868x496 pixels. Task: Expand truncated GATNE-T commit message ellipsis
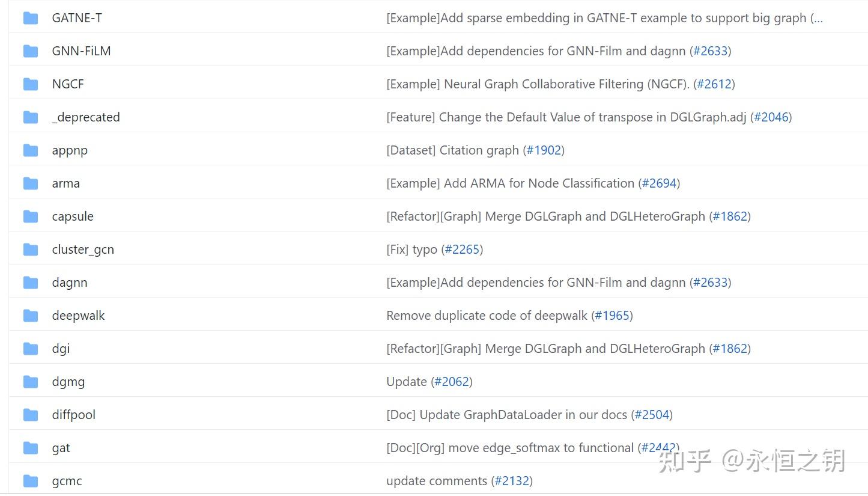coord(817,18)
